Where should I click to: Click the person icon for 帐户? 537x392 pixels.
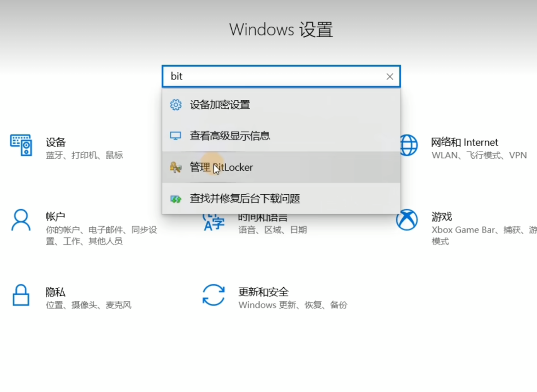pyautogui.click(x=21, y=220)
